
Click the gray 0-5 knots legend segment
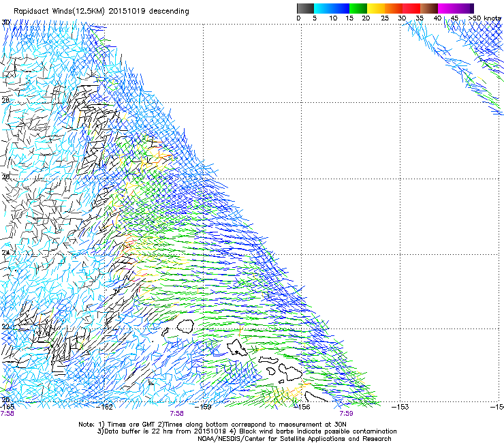pos(305,8)
